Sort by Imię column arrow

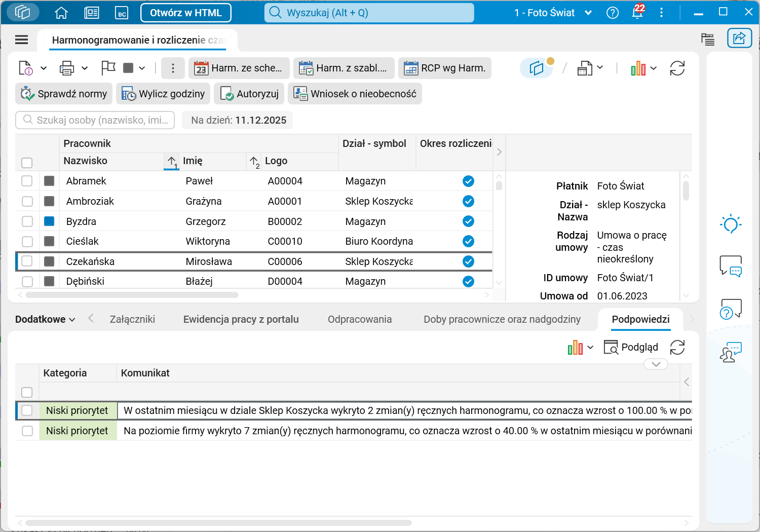tap(254, 162)
